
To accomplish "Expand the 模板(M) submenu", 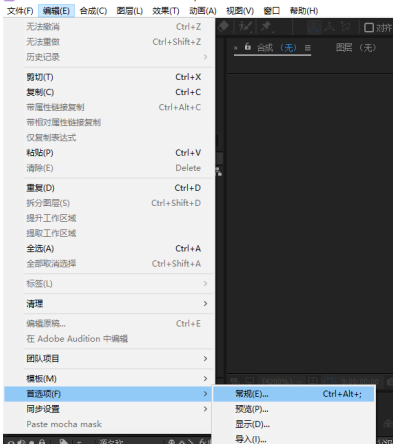I will 109,378.
